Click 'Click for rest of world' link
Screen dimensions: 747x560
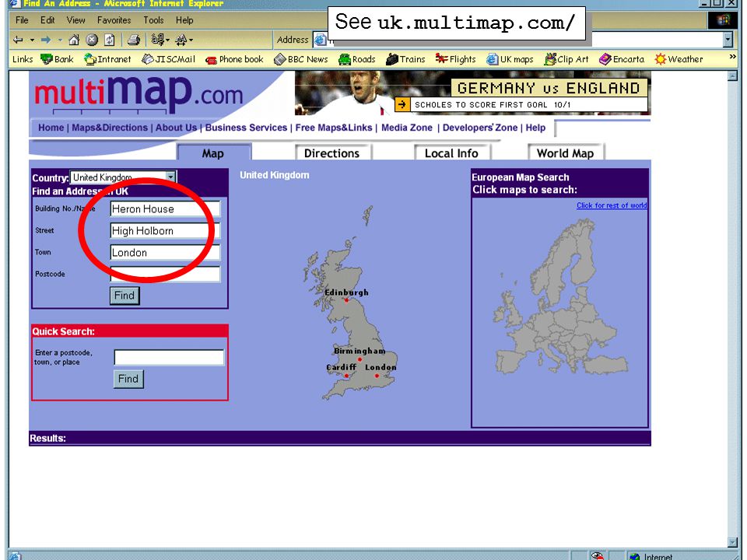point(612,205)
